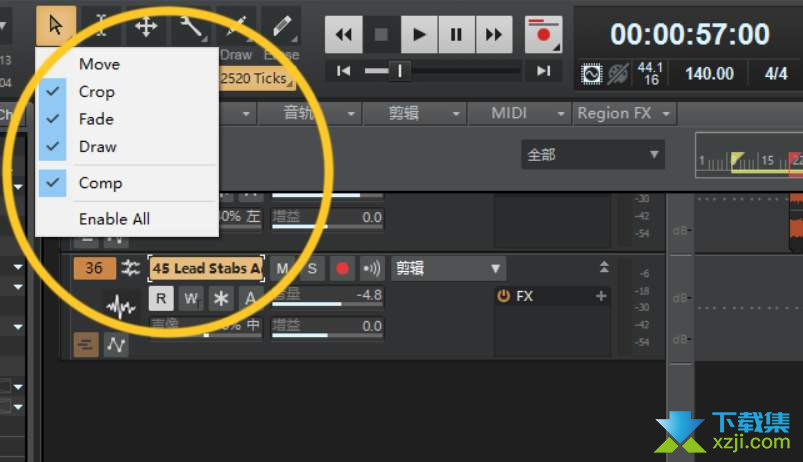Toggle the take lanes button on track 36
Viewport: 803px width, 462px height.
[86, 345]
